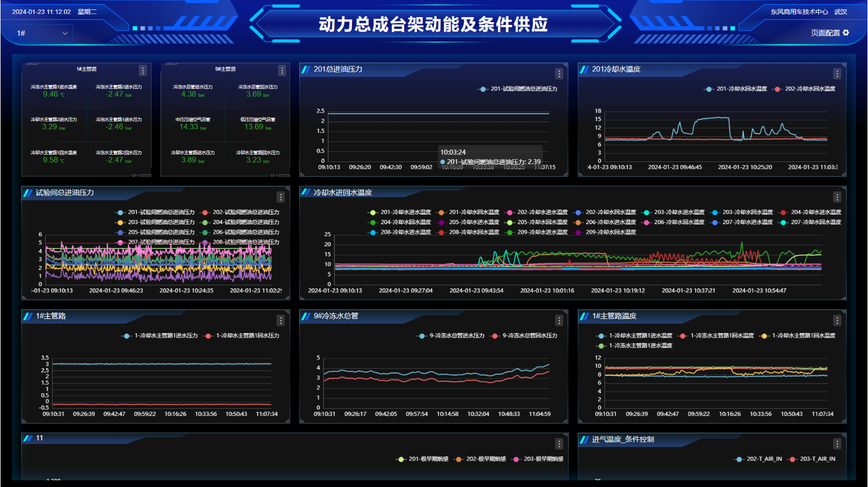Toggle the 201-试验间燃油总进油压力 series in the 201总进油压力 panel
This screenshot has height=487, width=868.
click(x=517, y=89)
